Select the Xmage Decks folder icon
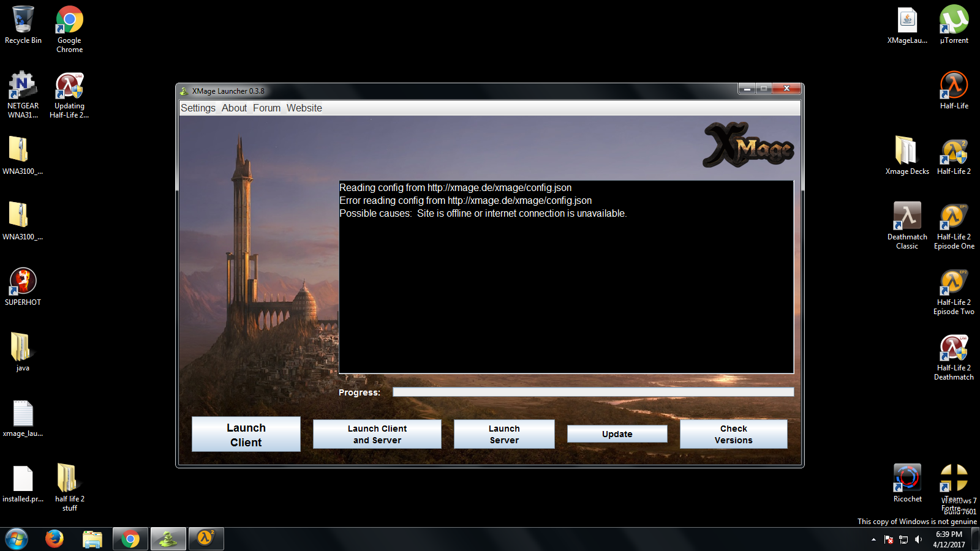Image resolution: width=980 pixels, height=551 pixels. pos(907,156)
